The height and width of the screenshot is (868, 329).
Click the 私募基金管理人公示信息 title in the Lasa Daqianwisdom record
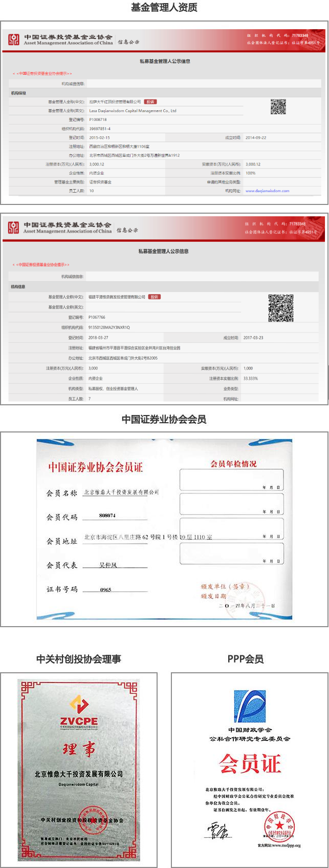point(165,61)
